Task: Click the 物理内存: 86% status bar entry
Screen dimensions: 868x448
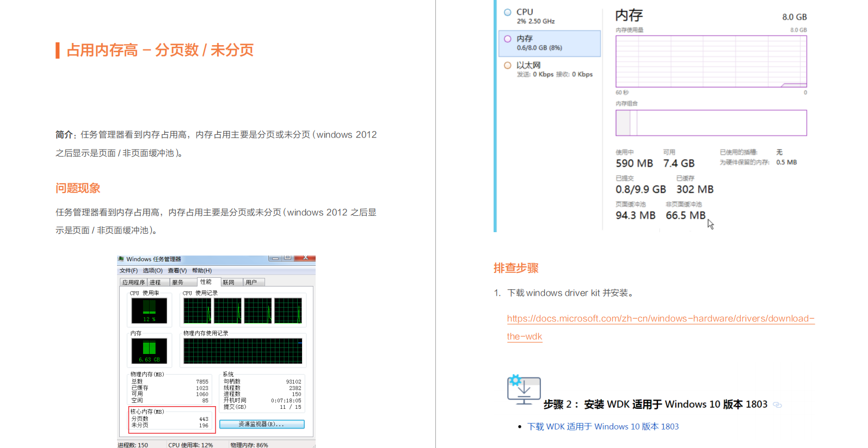Action: pos(249,445)
